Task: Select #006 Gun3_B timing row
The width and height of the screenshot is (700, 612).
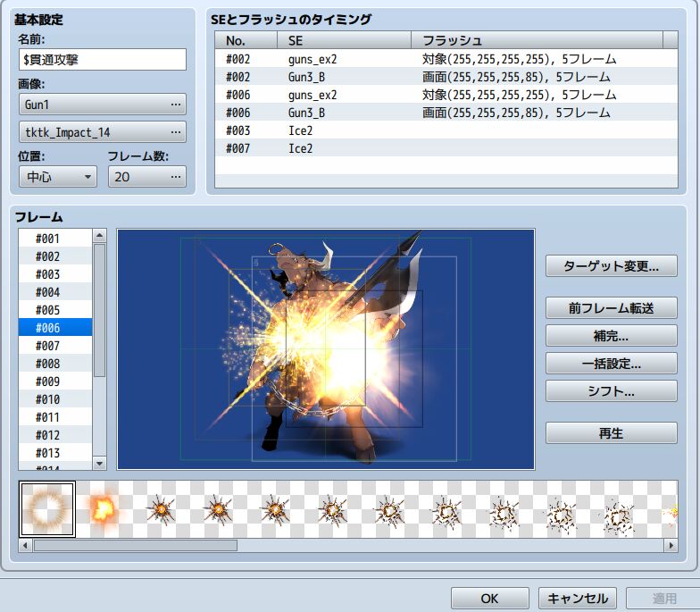Action: tap(446, 113)
